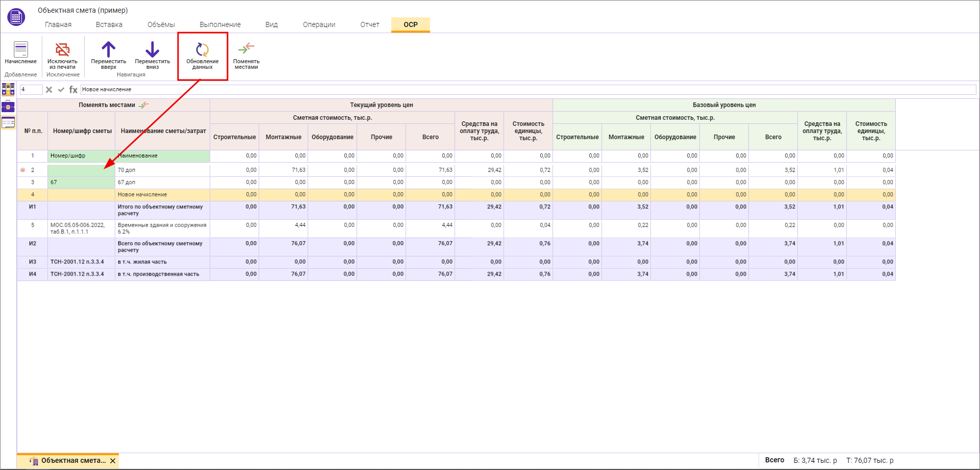
Task: Select the highlighted table panel sidebar icon
Action: click(x=8, y=123)
